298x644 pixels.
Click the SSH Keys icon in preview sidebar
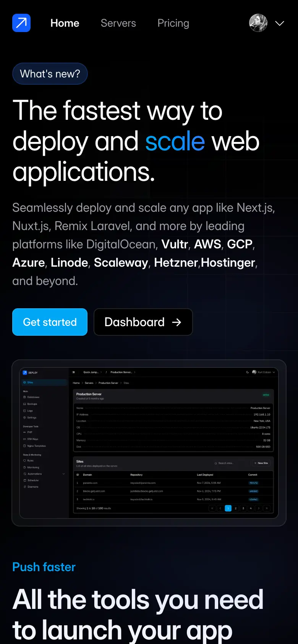click(x=25, y=439)
